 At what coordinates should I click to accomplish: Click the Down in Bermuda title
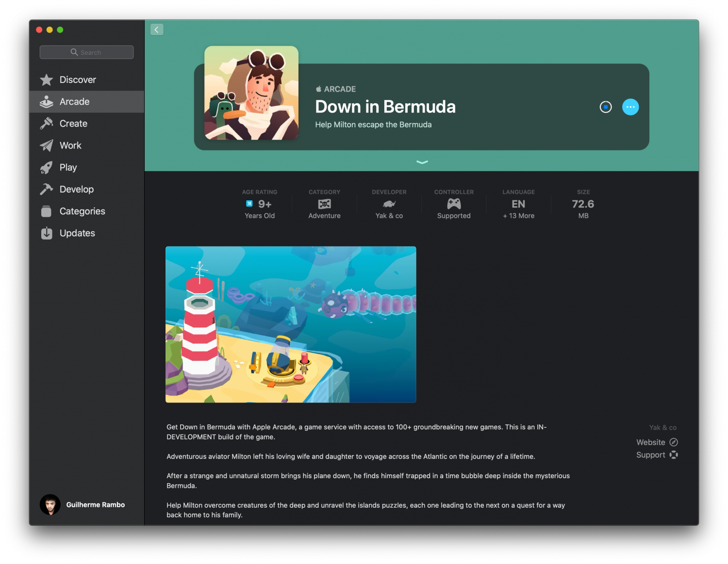pos(385,107)
